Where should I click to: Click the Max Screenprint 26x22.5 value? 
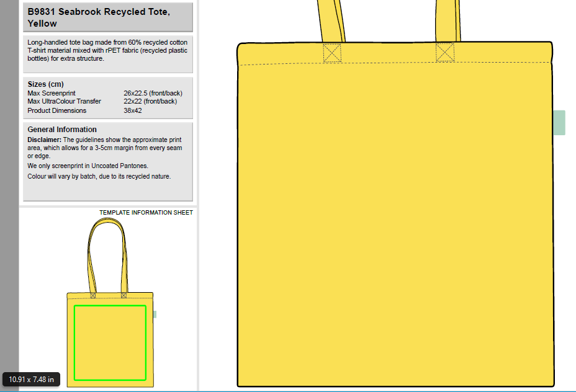pos(153,93)
